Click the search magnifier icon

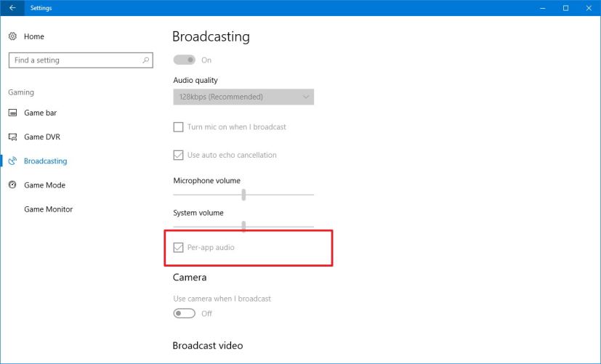pos(145,60)
